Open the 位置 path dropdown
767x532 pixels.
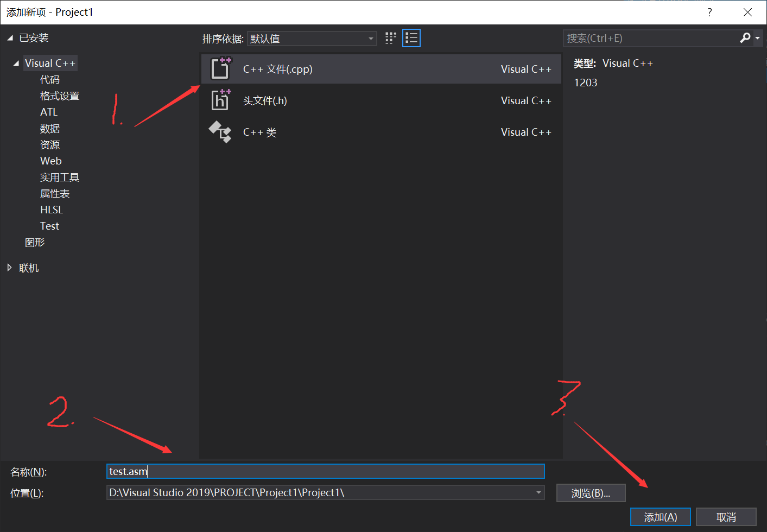(538, 492)
